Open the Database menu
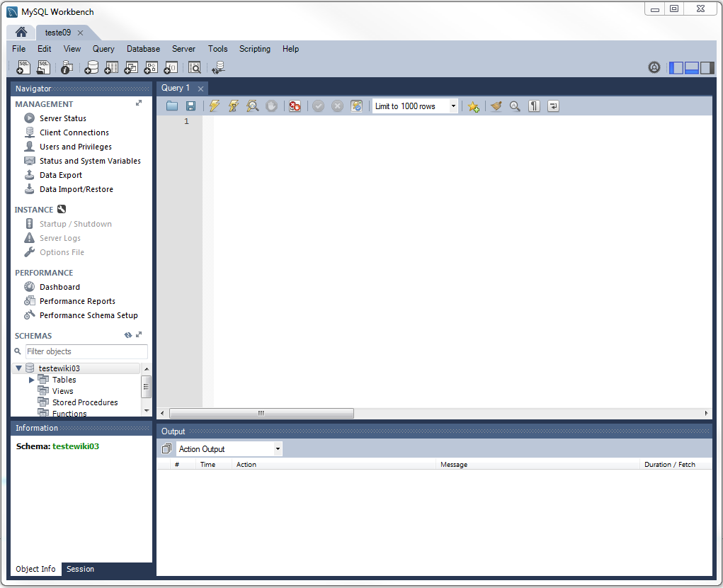 pyautogui.click(x=143, y=49)
